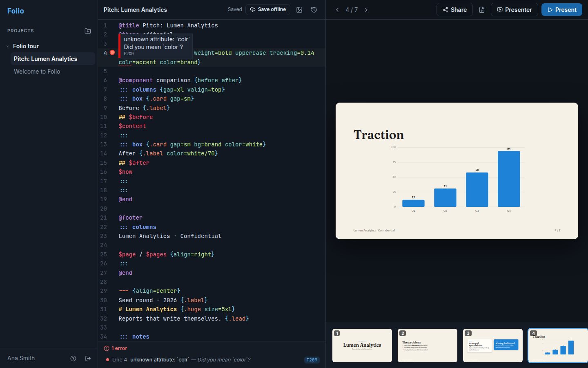588x368 pixels.
Task: Select slide 1 thumbnail Lumen Analytics
Action: point(362,346)
